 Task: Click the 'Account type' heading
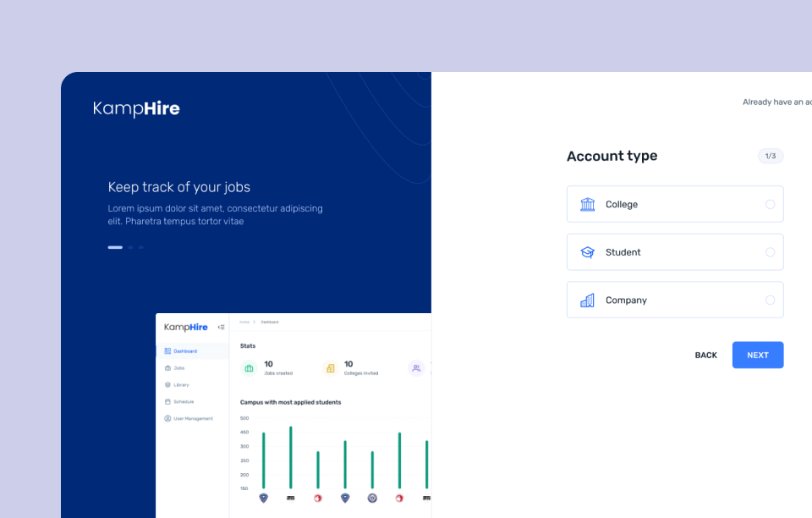[612, 156]
